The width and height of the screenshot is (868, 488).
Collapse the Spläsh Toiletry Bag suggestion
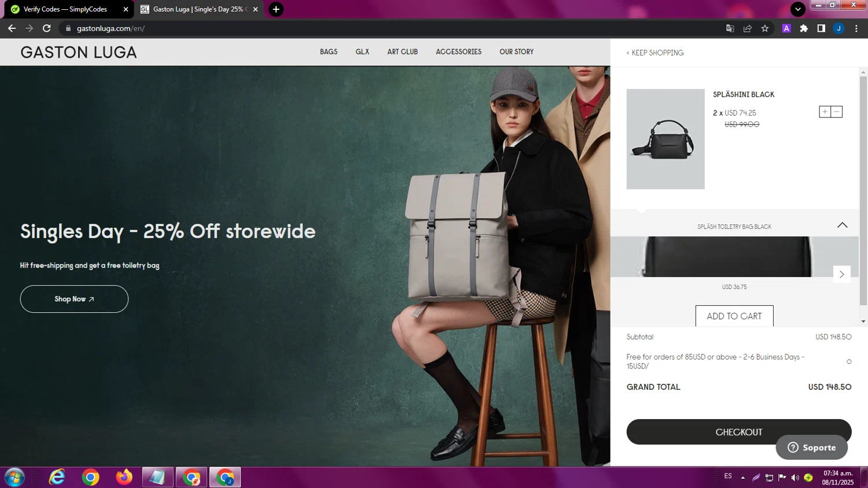click(842, 225)
